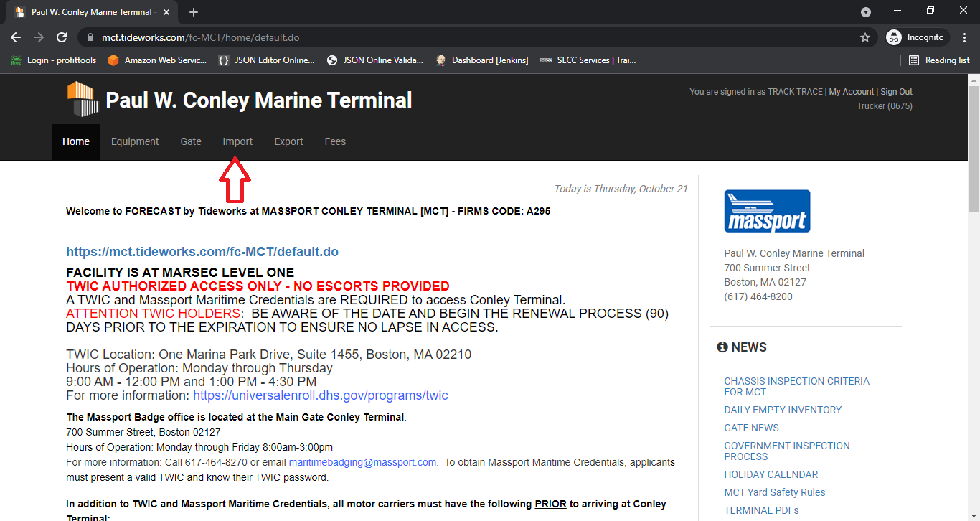Click '(617) 464-8200' phone number
This screenshot has width=980, height=521.
[758, 296]
